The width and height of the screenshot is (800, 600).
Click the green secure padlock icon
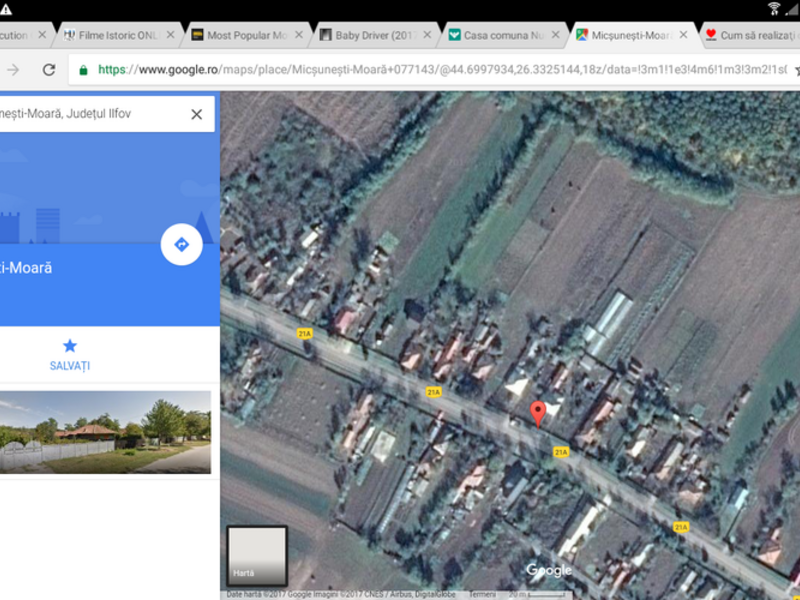click(83, 71)
